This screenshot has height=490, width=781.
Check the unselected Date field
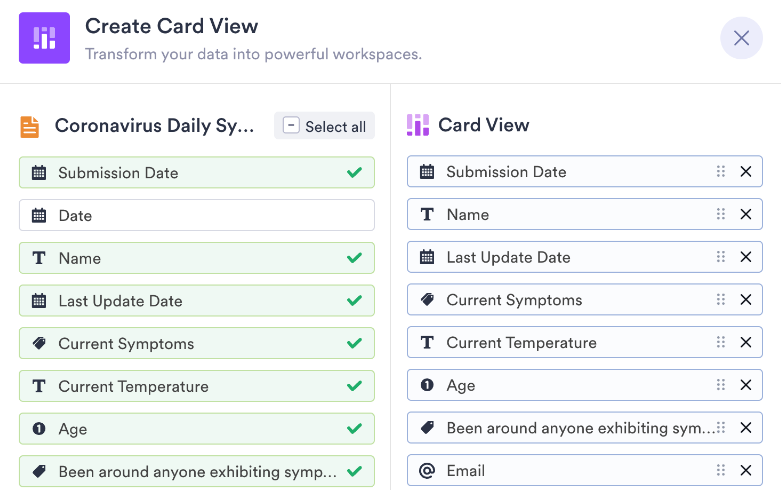pos(196,215)
